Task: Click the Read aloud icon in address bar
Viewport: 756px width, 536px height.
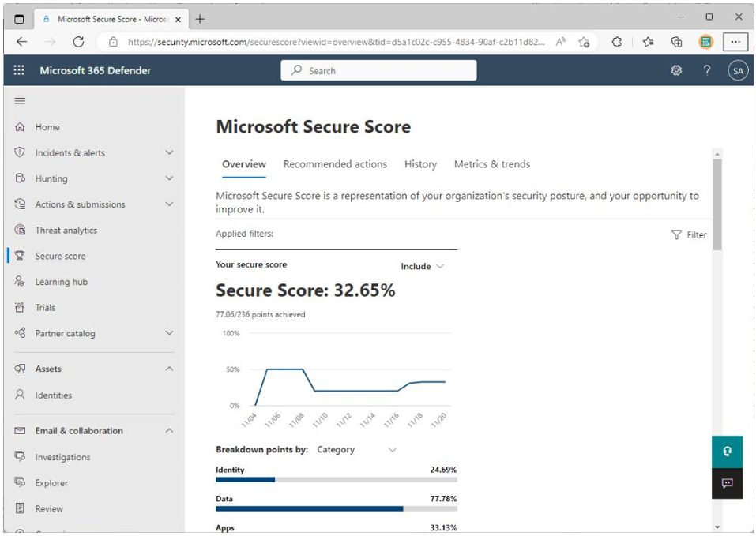Action: coord(560,42)
